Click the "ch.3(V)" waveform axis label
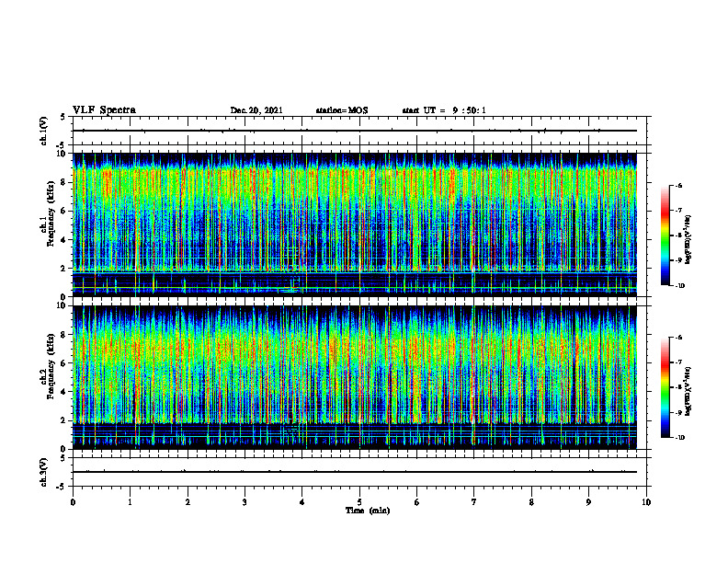The image size is (728, 563). 43,472
